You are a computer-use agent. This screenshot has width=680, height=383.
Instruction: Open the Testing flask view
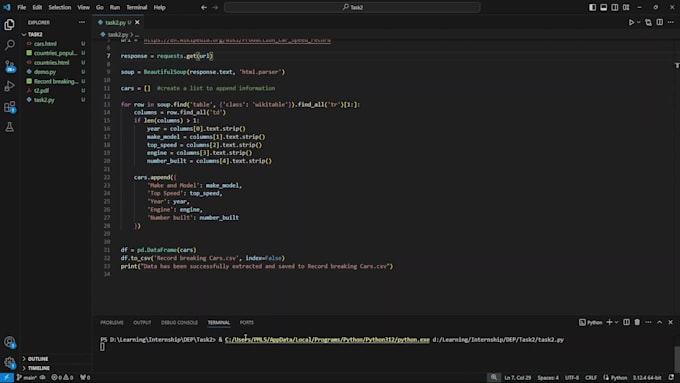(9, 127)
